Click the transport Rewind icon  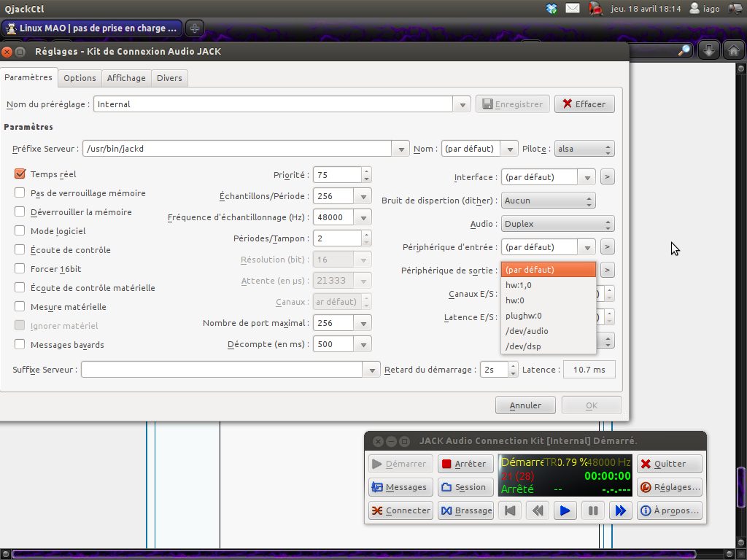(x=538, y=510)
